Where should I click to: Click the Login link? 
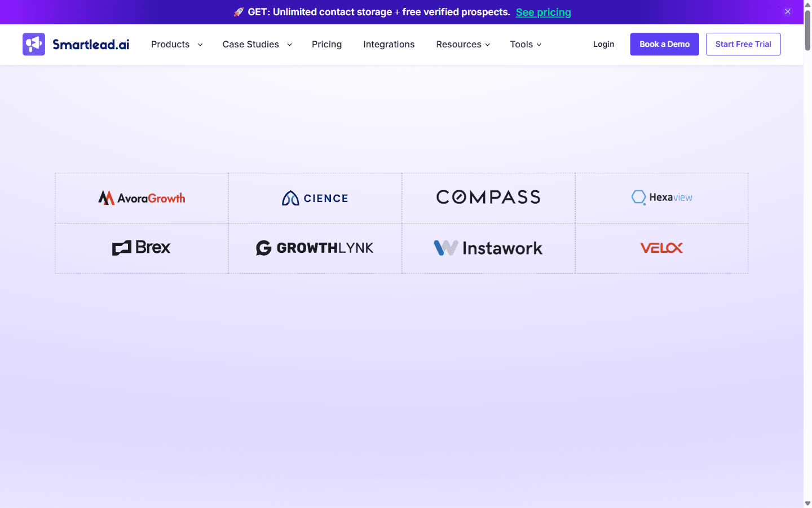[x=603, y=44]
